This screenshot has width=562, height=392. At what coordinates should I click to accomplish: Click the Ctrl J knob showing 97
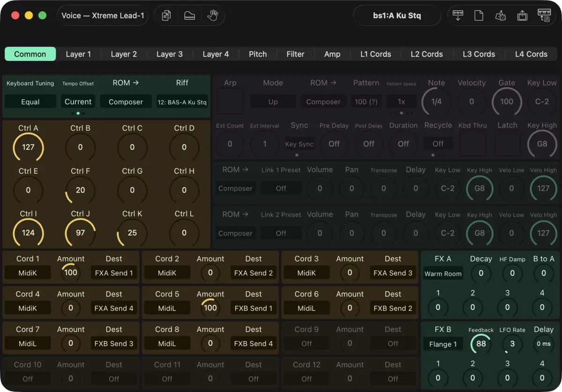81,232
